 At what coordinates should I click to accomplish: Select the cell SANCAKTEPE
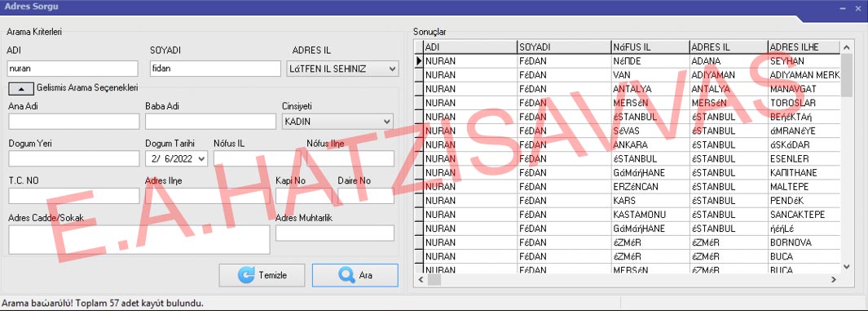[x=804, y=215]
